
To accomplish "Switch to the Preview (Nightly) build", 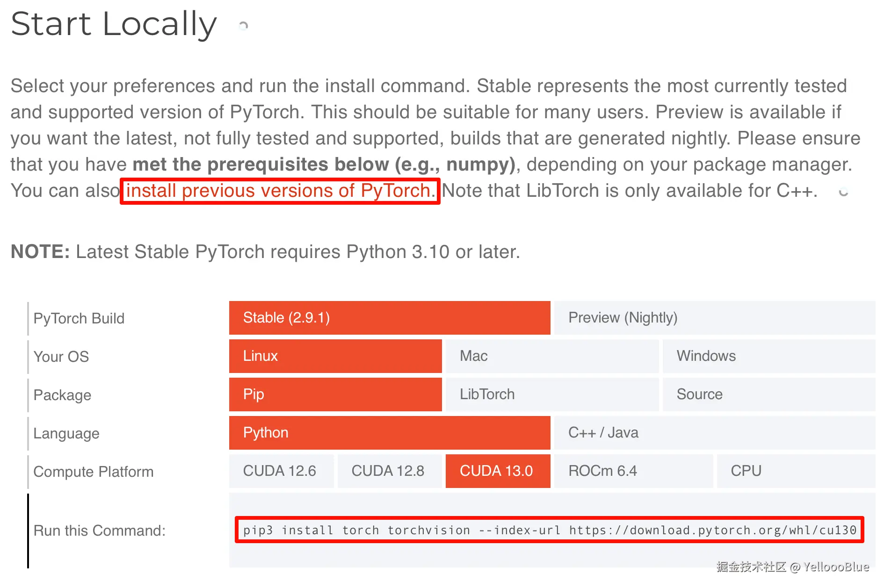I will 714,318.
